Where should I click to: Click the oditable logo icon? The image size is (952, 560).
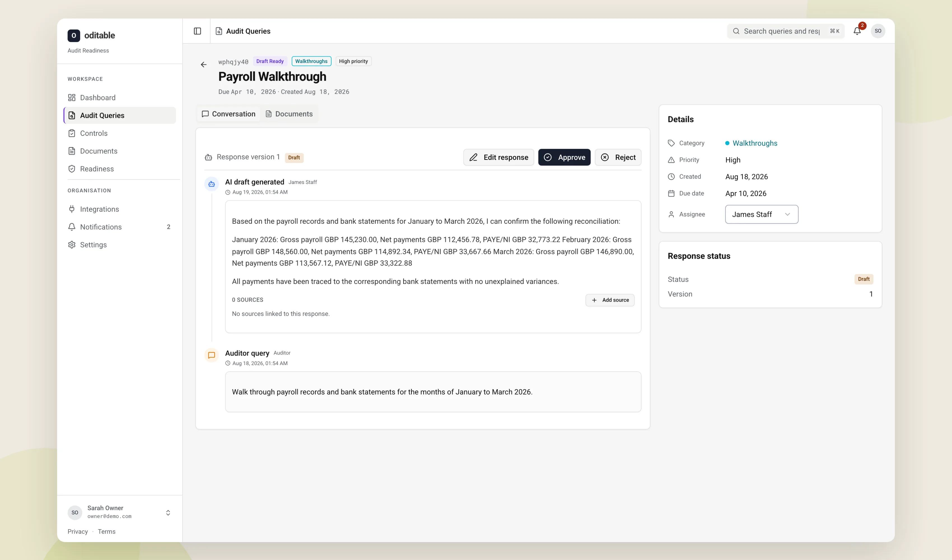(74, 36)
